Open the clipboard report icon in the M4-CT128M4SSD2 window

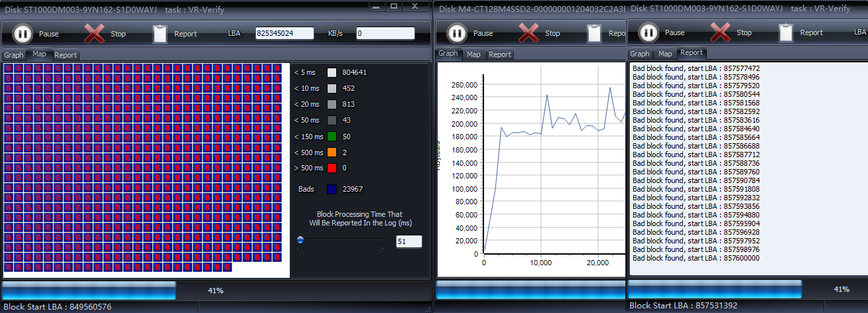coord(595,33)
